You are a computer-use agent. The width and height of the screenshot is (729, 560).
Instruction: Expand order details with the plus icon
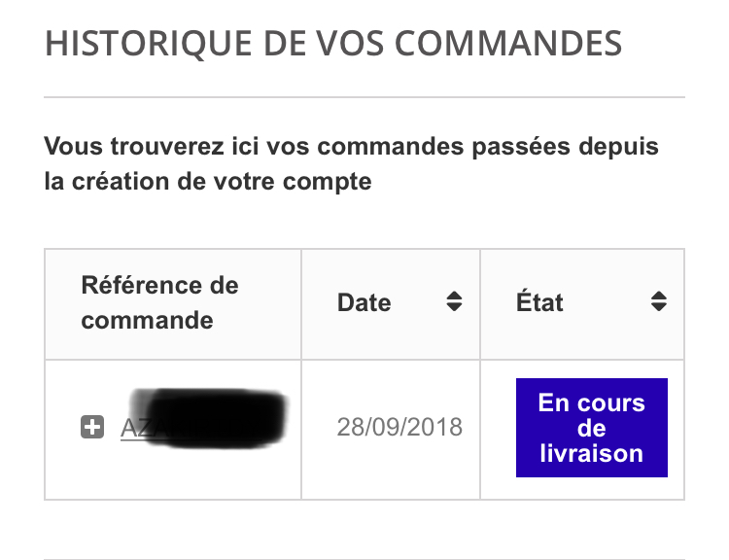coord(92,427)
